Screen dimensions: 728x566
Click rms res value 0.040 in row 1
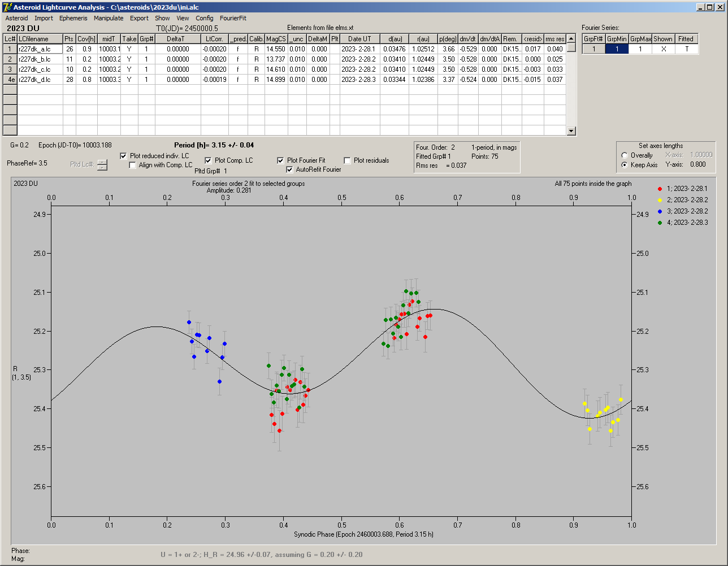555,49
